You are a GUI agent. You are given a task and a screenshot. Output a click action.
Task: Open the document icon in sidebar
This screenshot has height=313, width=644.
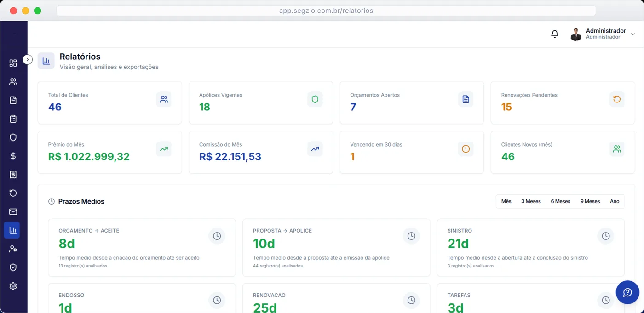[x=13, y=100]
